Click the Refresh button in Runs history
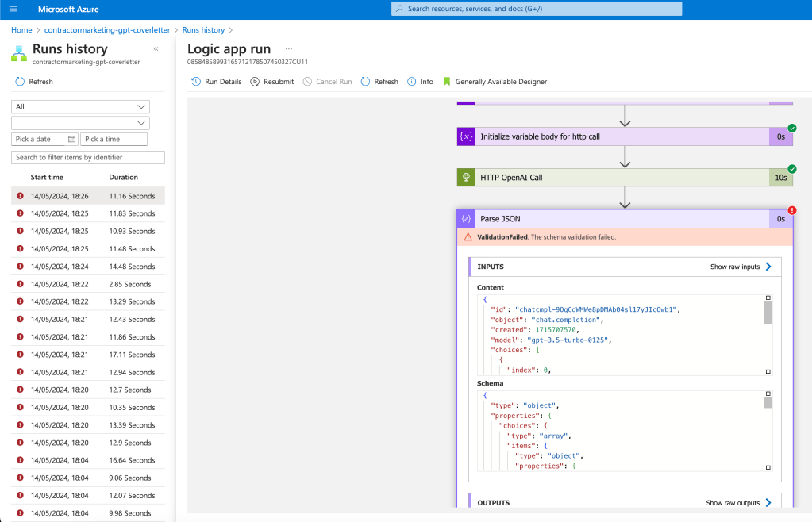 click(x=34, y=81)
